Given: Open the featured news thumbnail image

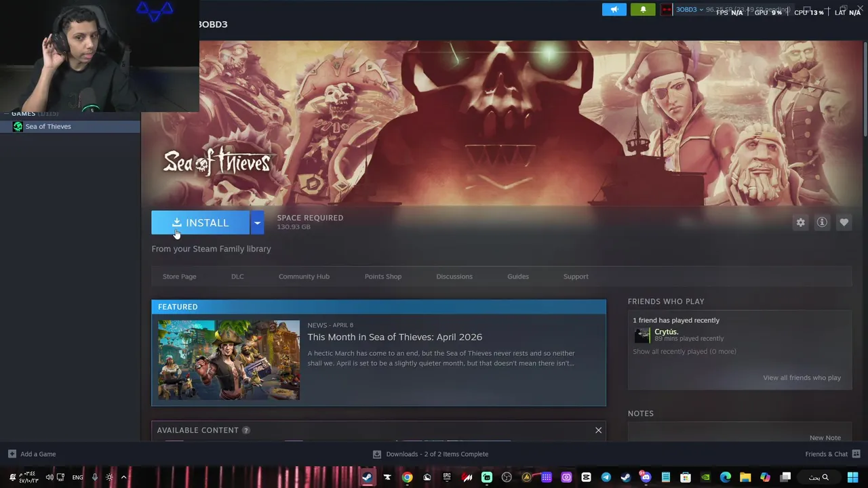Looking at the screenshot, I should (229, 360).
